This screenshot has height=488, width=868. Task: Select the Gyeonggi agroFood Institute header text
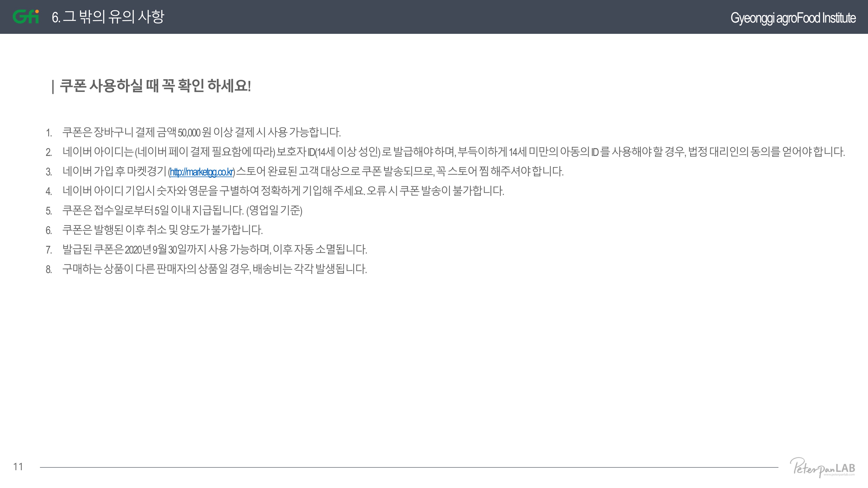pos(793,18)
